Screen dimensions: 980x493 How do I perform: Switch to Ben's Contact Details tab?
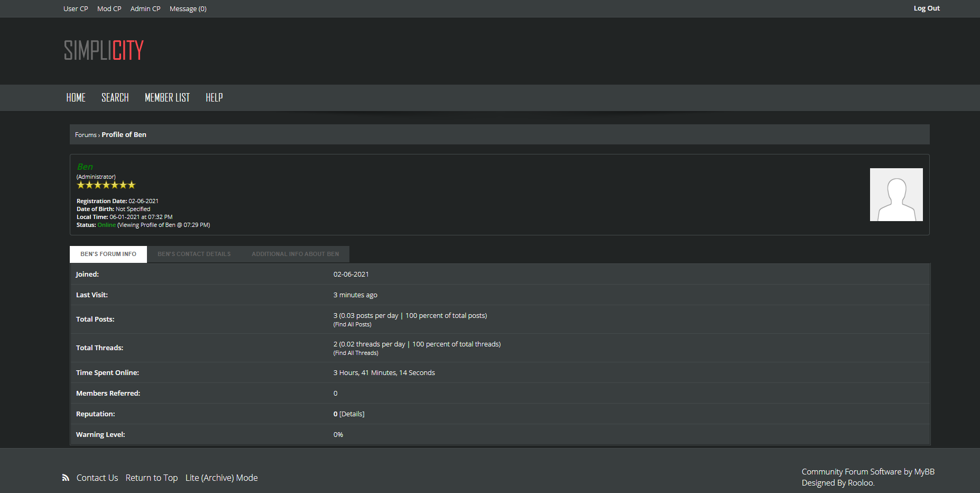[x=194, y=254]
